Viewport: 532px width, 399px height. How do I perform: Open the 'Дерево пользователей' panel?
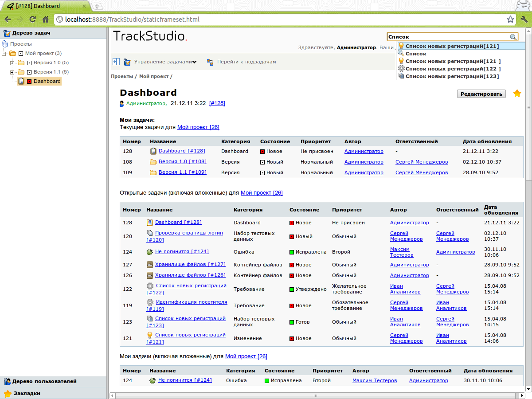[54, 381]
